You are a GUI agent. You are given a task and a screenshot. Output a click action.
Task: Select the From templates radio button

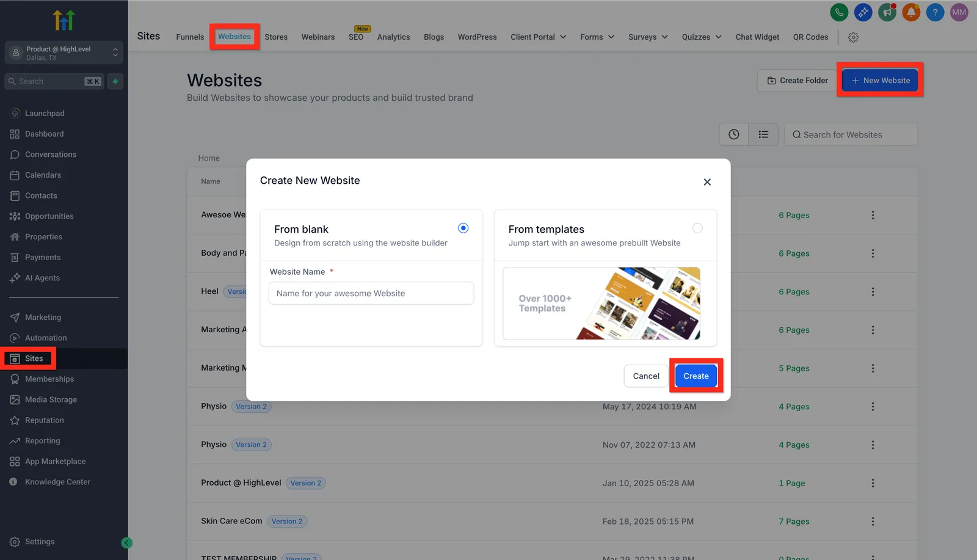(x=697, y=228)
